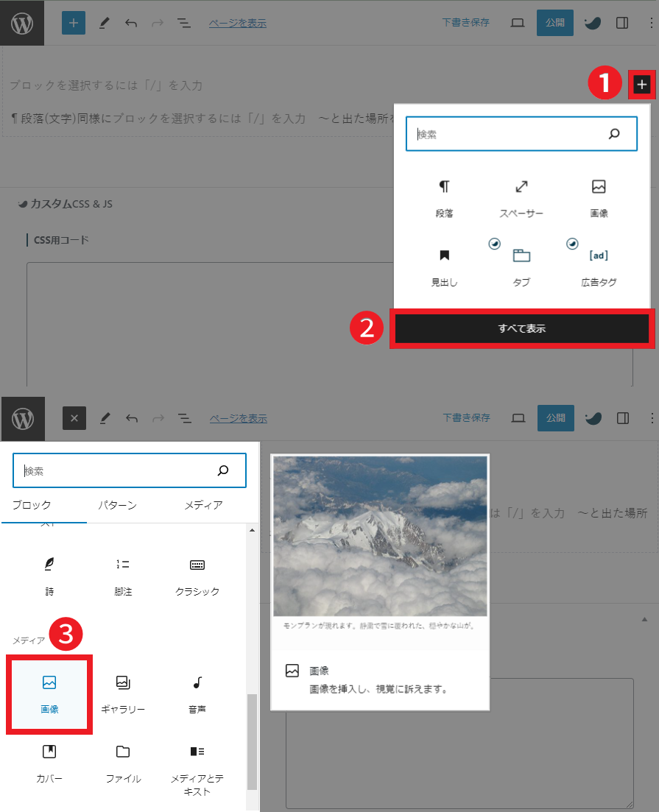Select the カバー cover block

[x=49, y=763]
